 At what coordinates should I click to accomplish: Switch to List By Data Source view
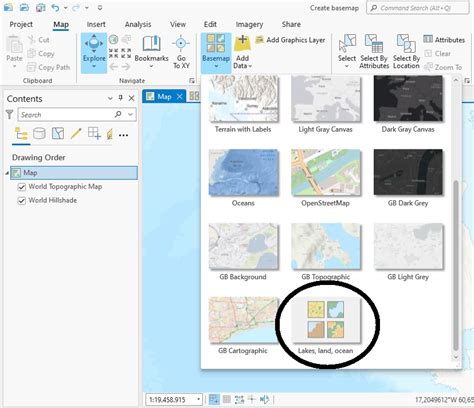coord(39,134)
